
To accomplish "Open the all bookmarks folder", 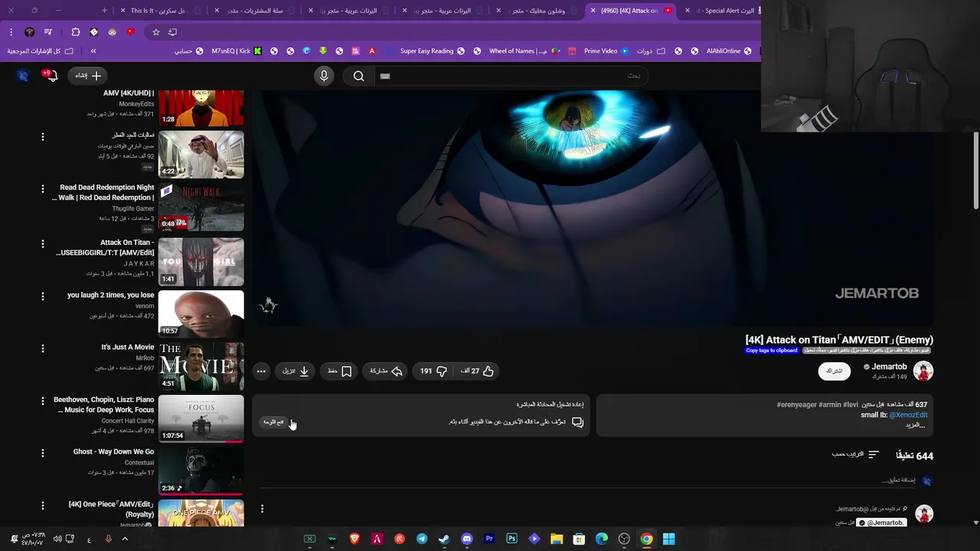I will pyautogui.click(x=40, y=51).
